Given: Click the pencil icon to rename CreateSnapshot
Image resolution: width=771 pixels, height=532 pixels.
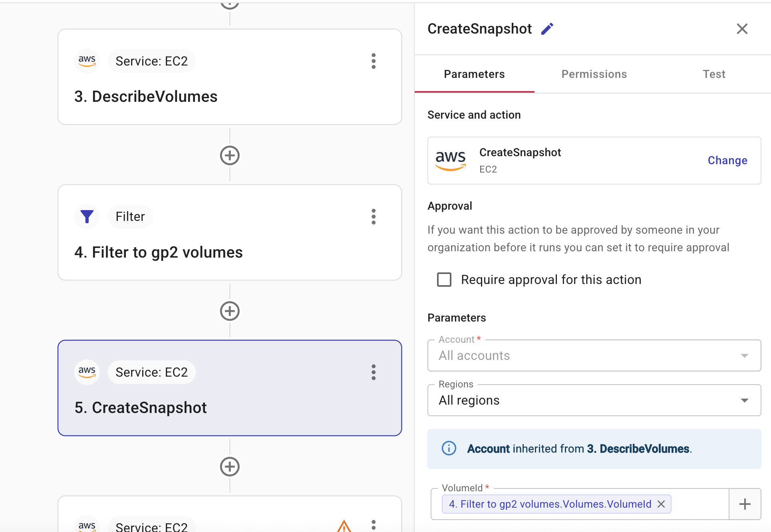Looking at the screenshot, I should click(548, 28).
